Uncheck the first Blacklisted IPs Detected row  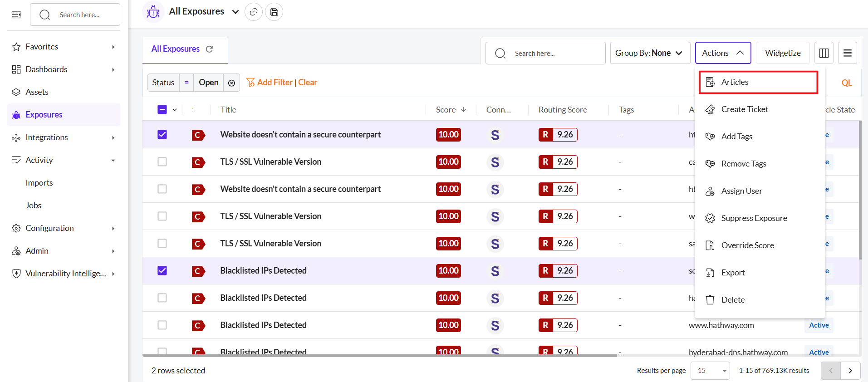(x=162, y=270)
